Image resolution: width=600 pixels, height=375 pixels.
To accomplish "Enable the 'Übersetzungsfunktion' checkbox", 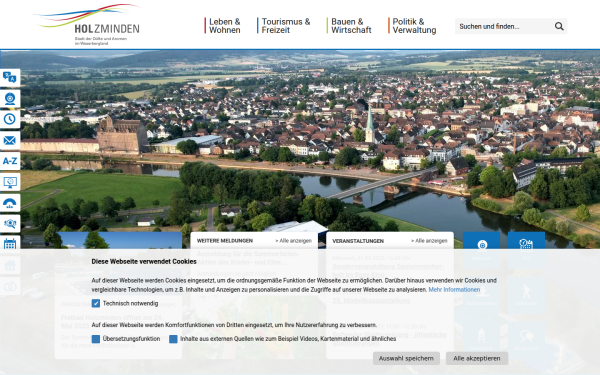I will (96, 339).
